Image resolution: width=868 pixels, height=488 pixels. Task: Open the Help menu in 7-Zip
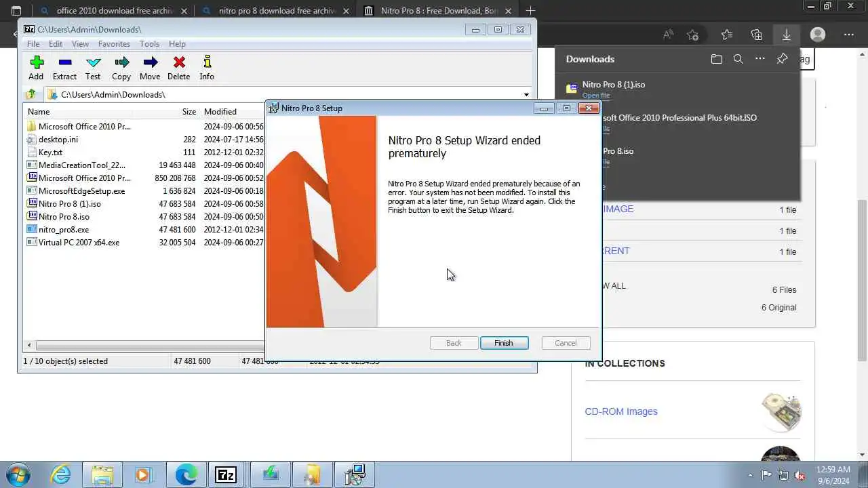pyautogui.click(x=177, y=44)
